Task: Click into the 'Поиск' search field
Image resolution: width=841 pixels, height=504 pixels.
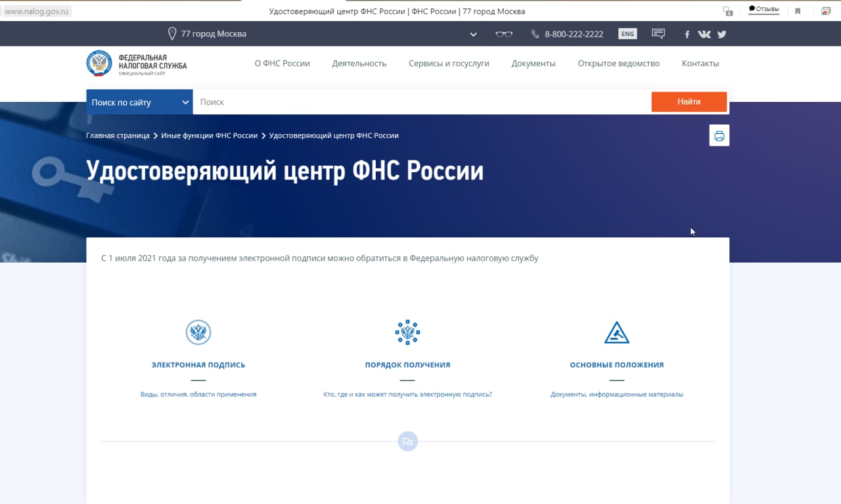Action: pos(420,102)
